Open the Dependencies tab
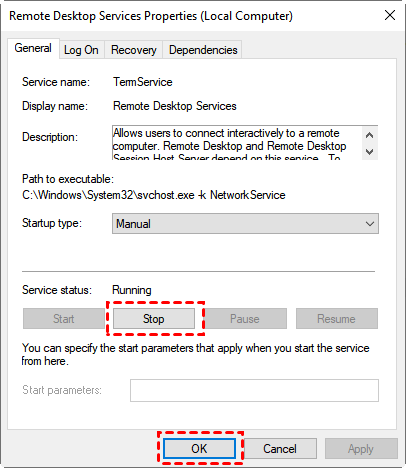The width and height of the screenshot is (406, 468). [x=203, y=50]
